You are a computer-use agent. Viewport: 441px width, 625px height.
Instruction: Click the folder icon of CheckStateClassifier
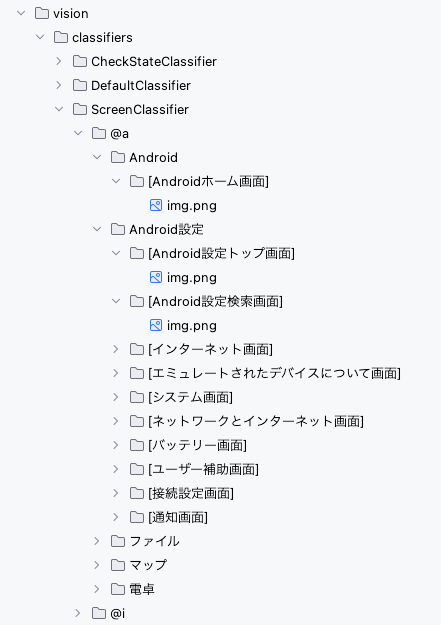coord(80,61)
